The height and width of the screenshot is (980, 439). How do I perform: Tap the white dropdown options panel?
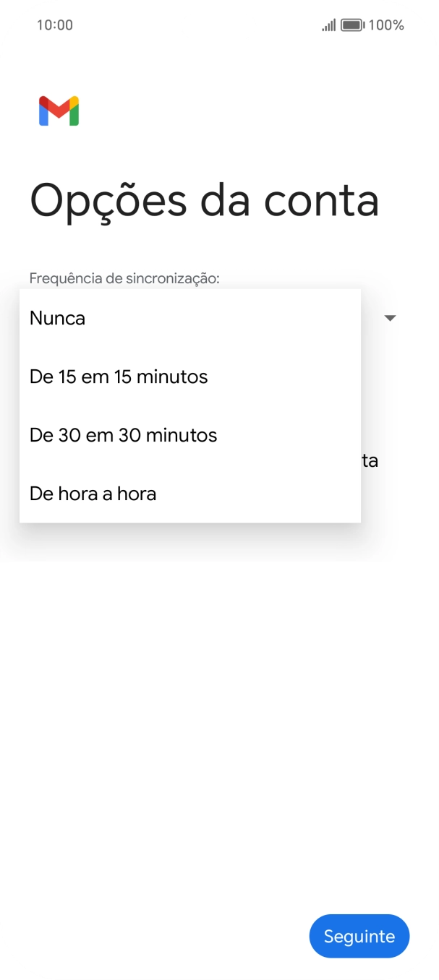pos(190,405)
